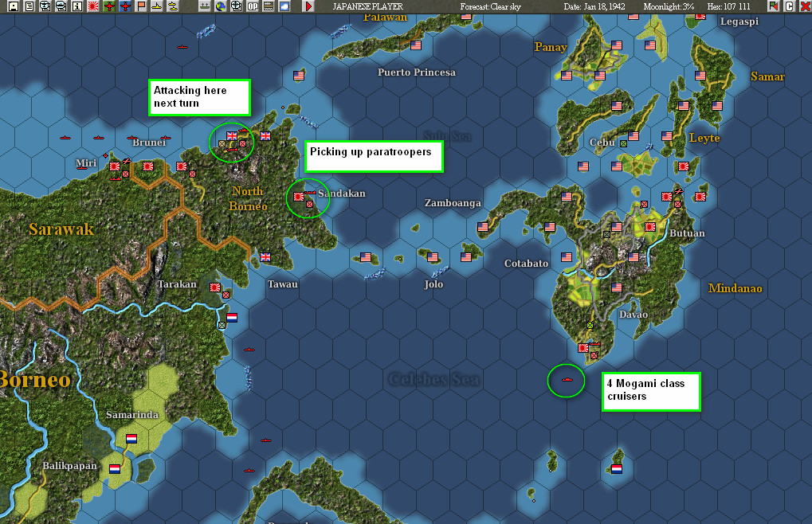Select the US flag at Jolo
The width and height of the screenshot is (812, 524).
click(433, 257)
